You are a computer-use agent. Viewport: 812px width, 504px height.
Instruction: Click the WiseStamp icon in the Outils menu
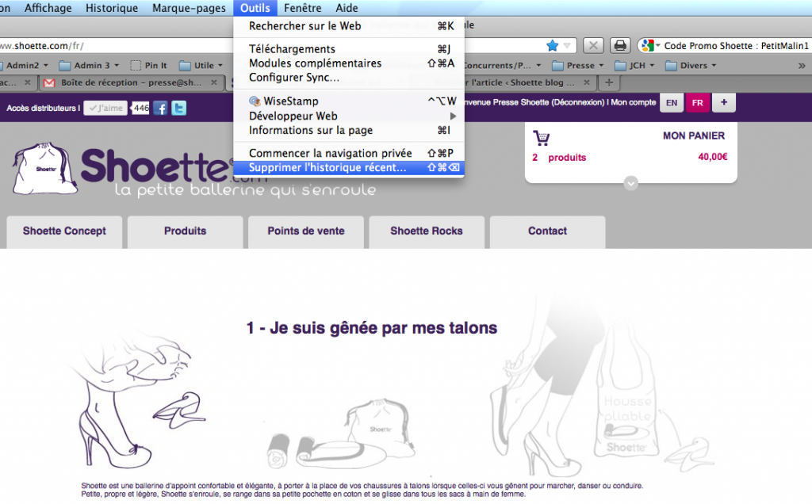255,101
